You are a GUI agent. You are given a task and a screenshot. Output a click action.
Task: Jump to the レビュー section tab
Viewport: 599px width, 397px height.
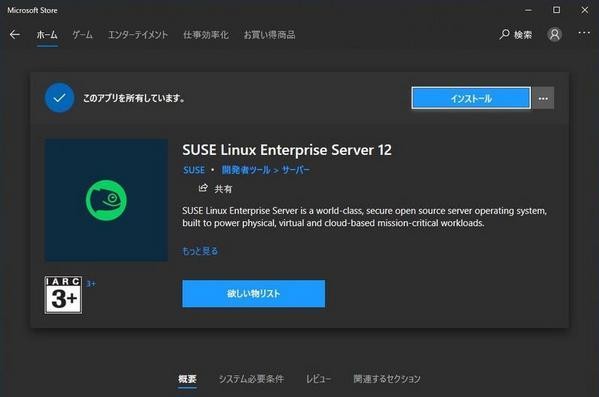tap(318, 379)
